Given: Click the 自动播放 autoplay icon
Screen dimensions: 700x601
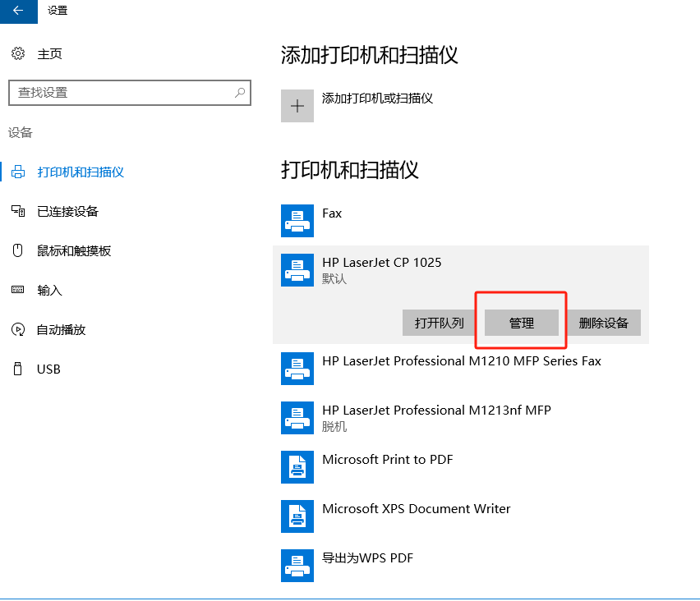Looking at the screenshot, I should click(18, 329).
